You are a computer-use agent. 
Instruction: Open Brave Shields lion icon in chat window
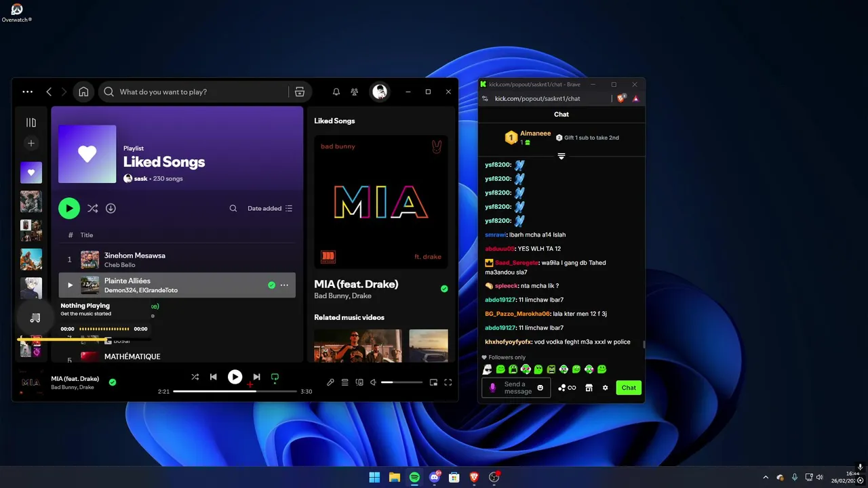coord(621,98)
